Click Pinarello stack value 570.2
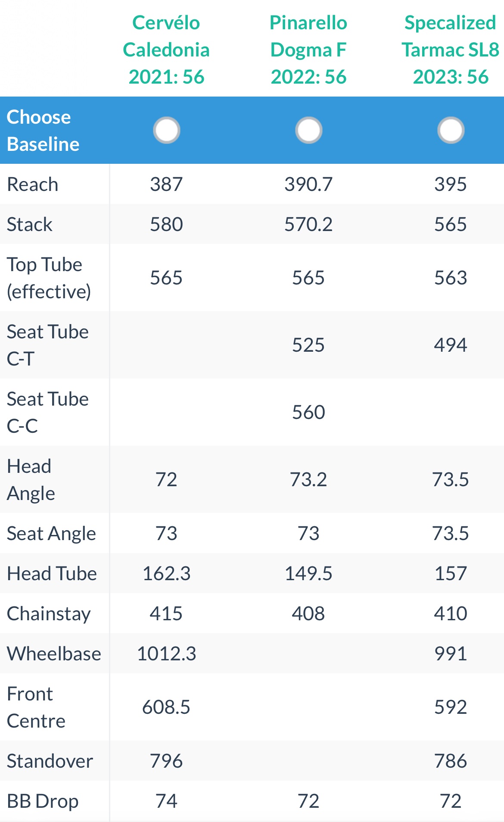 click(x=308, y=224)
